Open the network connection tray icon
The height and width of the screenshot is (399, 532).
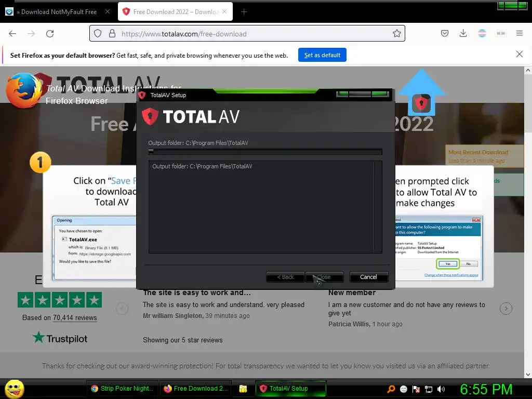click(x=429, y=389)
